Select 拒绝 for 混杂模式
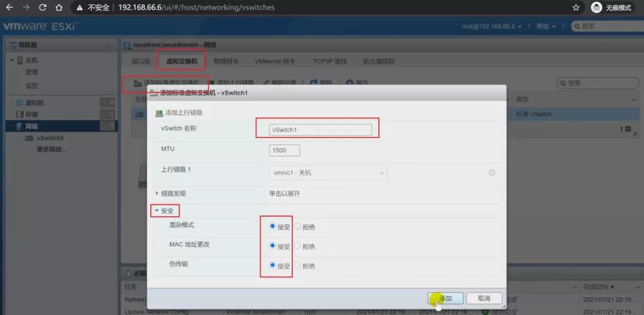The image size is (644, 315). pyautogui.click(x=298, y=226)
